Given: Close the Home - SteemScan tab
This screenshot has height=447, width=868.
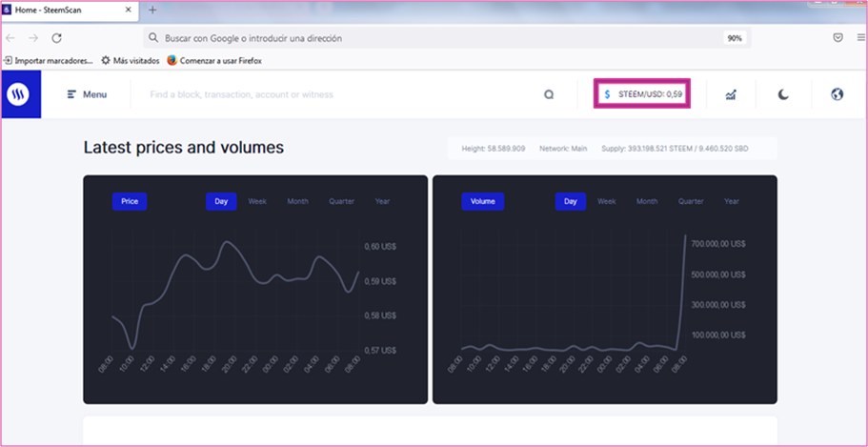Looking at the screenshot, I should point(129,10).
